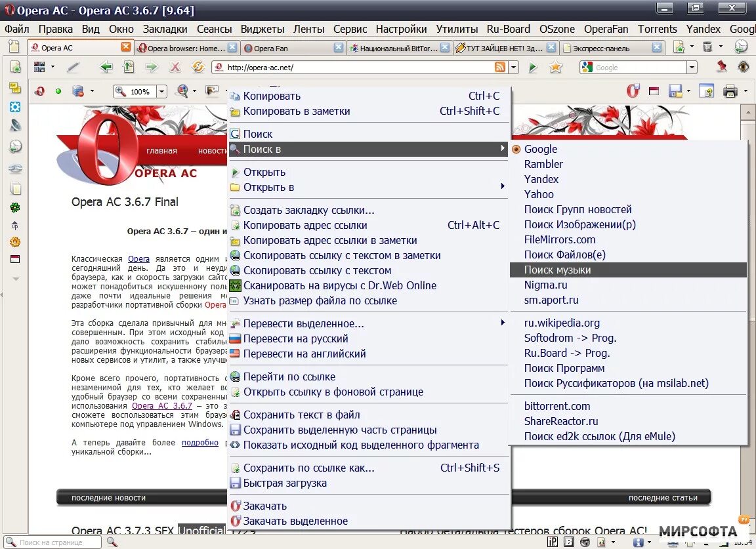
Task: Expand dropdown next to the printer icon
Action: tap(745, 91)
